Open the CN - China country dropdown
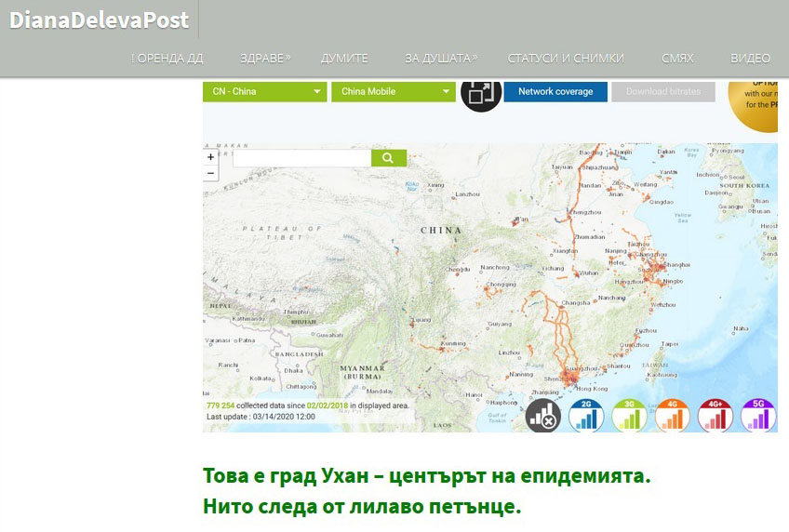This screenshot has height=532, width=789. coord(265,92)
